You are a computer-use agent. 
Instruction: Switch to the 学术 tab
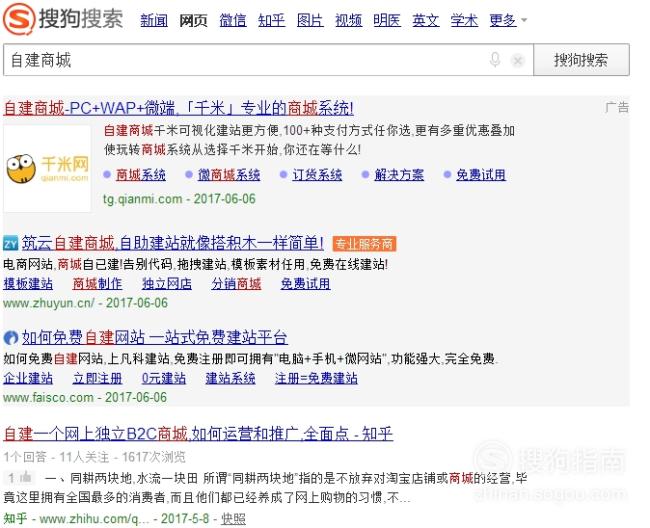click(x=464, y=20)
